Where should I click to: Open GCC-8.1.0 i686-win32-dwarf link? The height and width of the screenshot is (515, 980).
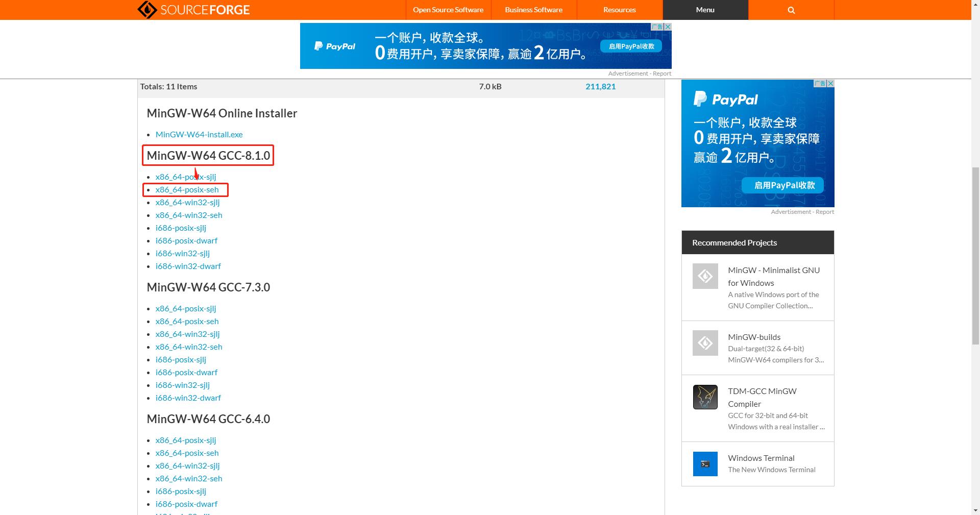[x=188, y=266]
